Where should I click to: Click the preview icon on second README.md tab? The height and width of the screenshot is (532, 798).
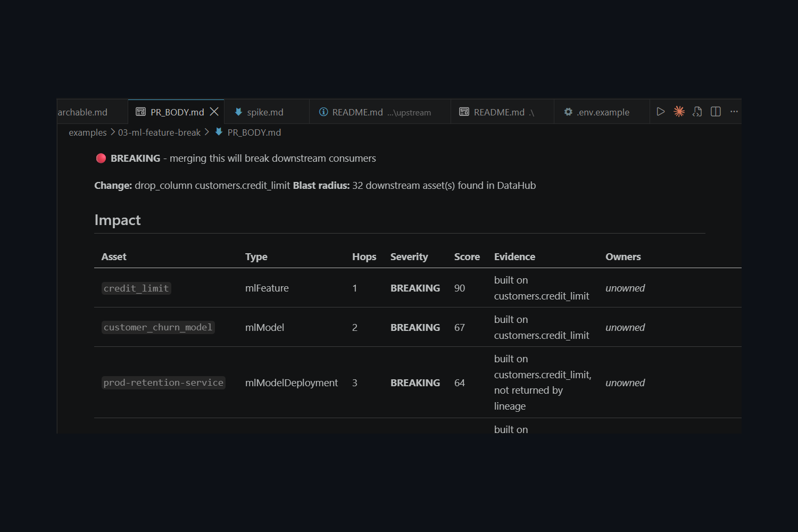(464, 112)
